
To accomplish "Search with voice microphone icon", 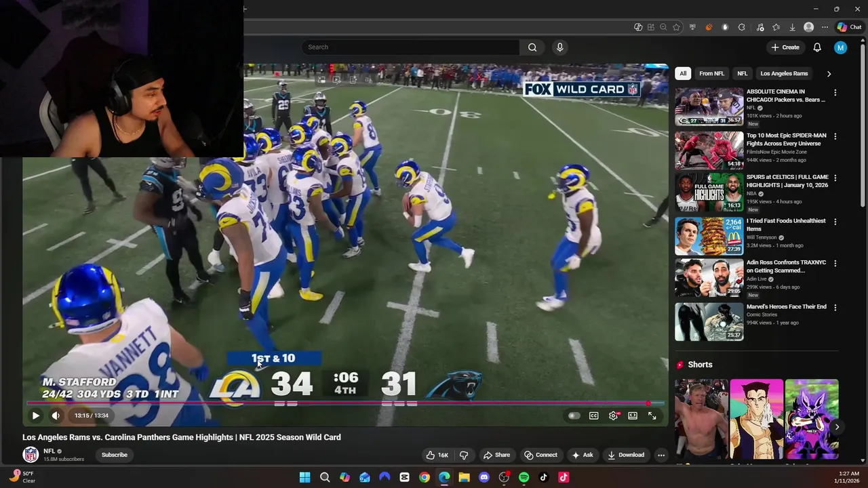I will click(559, 47).
